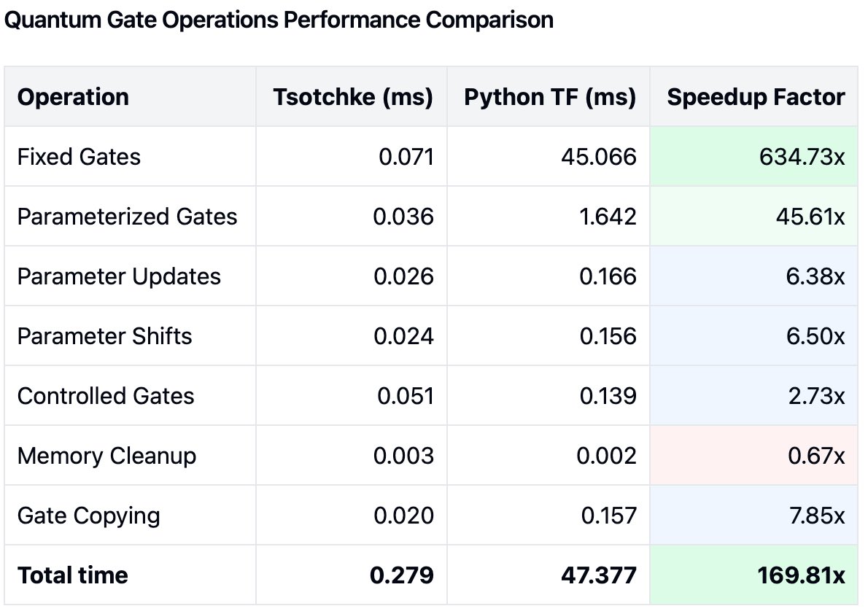Click the 0.157 Python TF value
Image resolution: width=868 pixels, height=614 pixels.
click(608, 516)
